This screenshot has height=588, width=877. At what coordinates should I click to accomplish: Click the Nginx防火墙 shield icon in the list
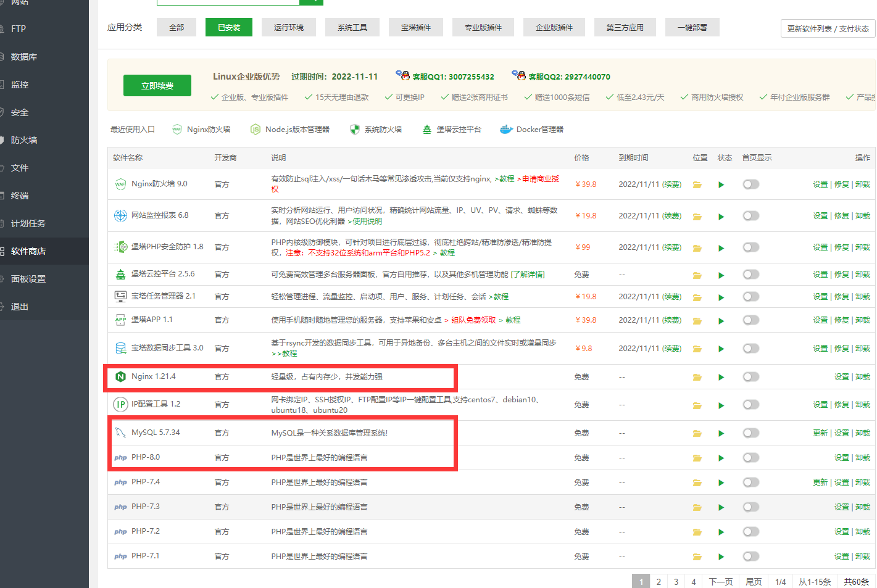120,184
